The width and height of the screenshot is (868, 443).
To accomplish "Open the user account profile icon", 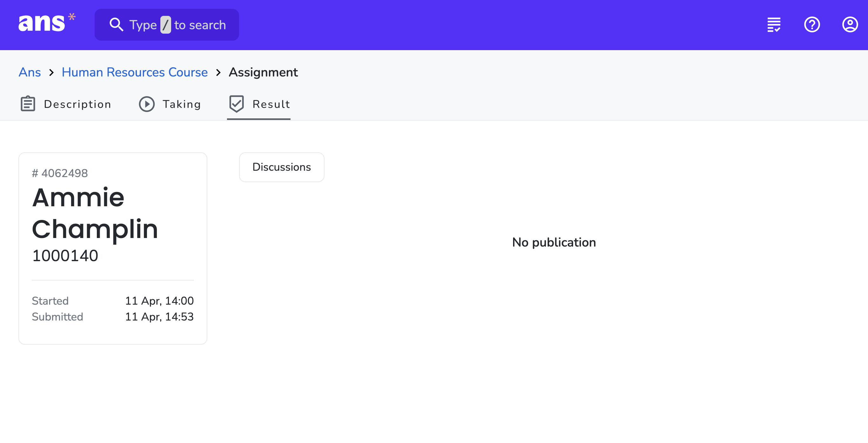I will pyautogui.click(x=850, y=24).
